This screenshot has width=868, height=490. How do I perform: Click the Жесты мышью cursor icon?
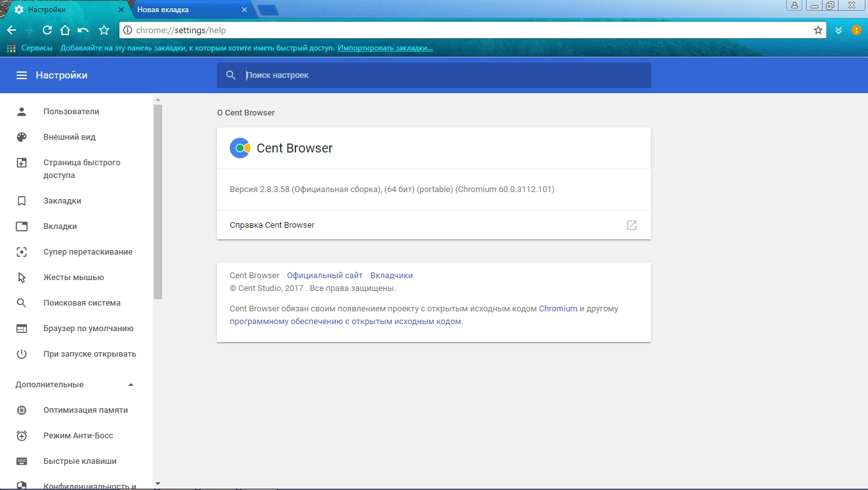click(x=22, y=278)
